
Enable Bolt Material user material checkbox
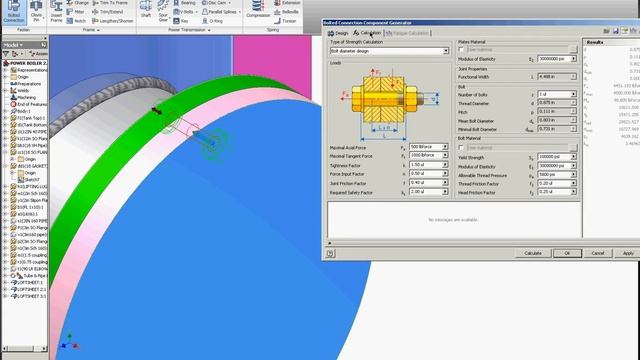[x=461, y=147]
